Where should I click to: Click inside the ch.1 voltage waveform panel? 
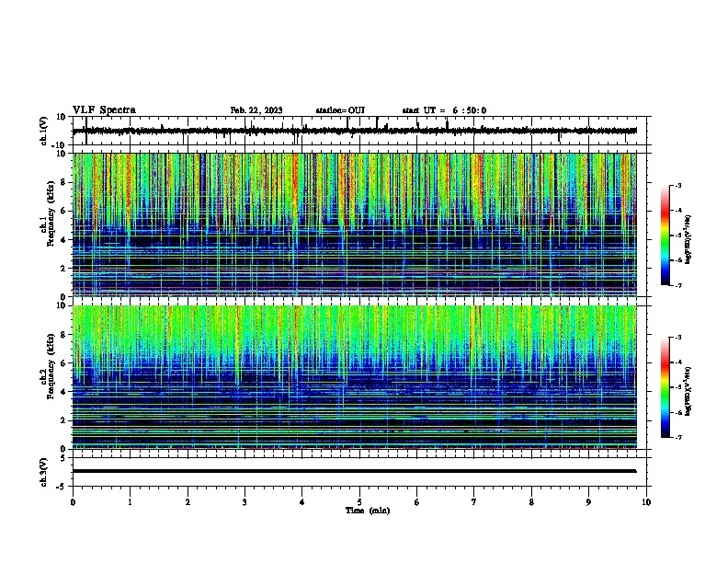pos(359,131)
